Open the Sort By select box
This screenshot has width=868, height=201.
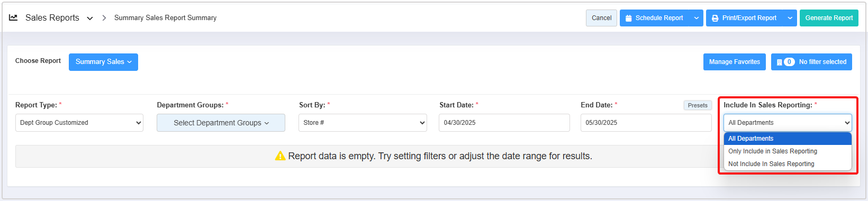363,123
